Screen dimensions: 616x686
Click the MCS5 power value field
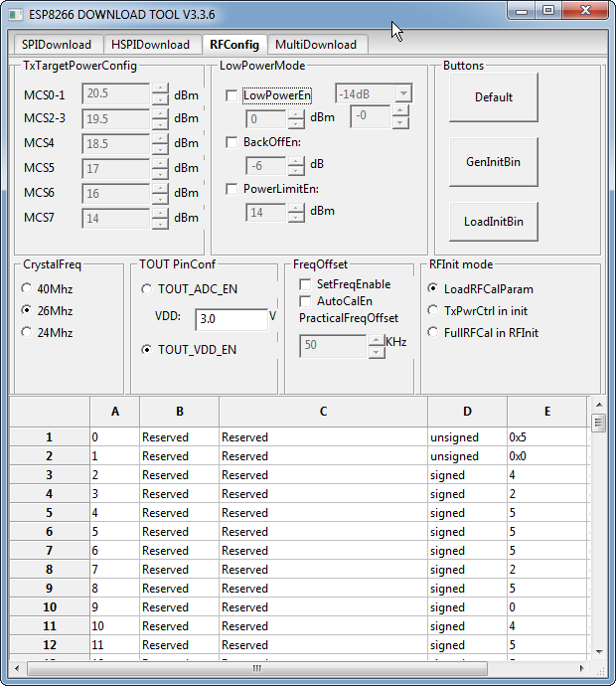[x=116, y=168]
